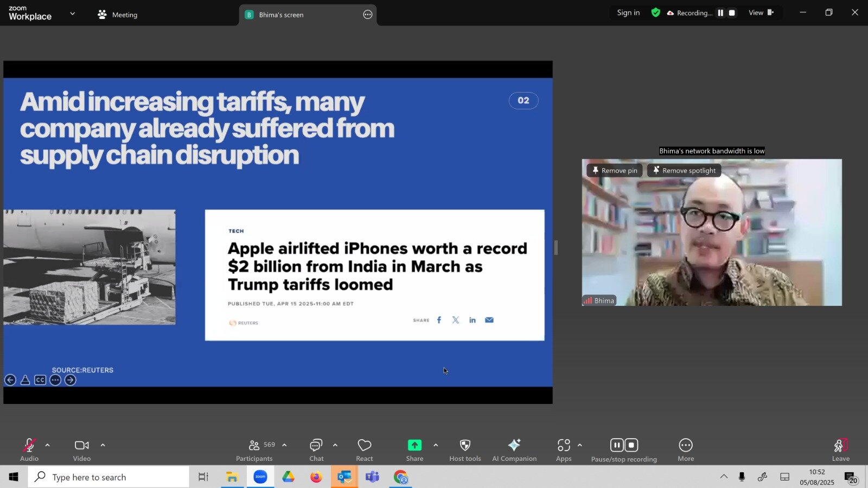Open slide show more options icon
The height and width of the screenshot is (488, 868).
coord(55,380)
